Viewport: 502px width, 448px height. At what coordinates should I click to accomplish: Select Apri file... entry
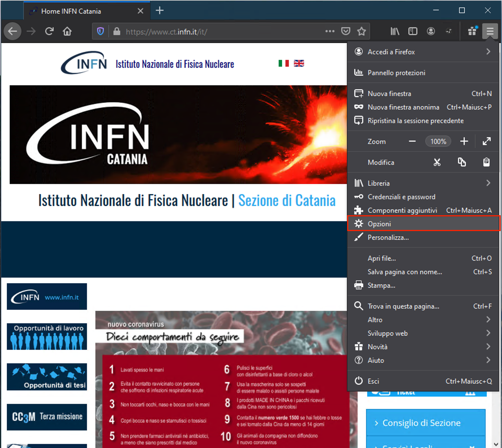pyautogui.click(x=423, y=258)
